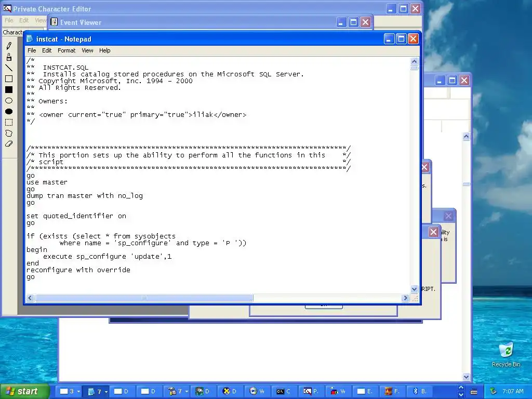Click the 'INSTCAT.SQL' text line in Notepad
532x399 pixels.
(x=65, y=68)
